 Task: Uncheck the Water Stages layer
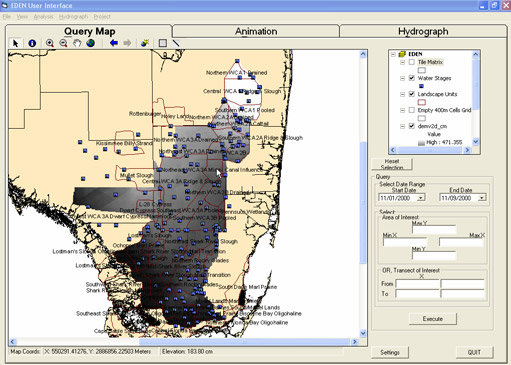coord(412,78)
